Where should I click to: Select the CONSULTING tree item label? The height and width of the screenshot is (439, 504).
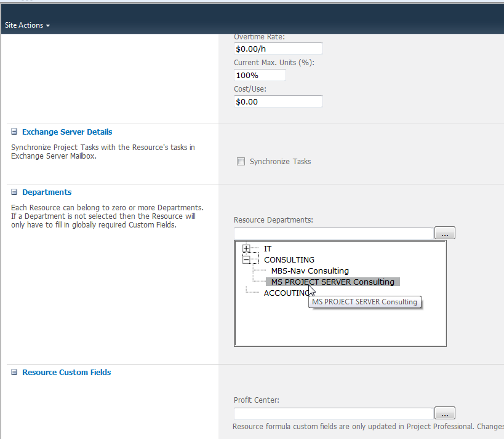(289, 259)
